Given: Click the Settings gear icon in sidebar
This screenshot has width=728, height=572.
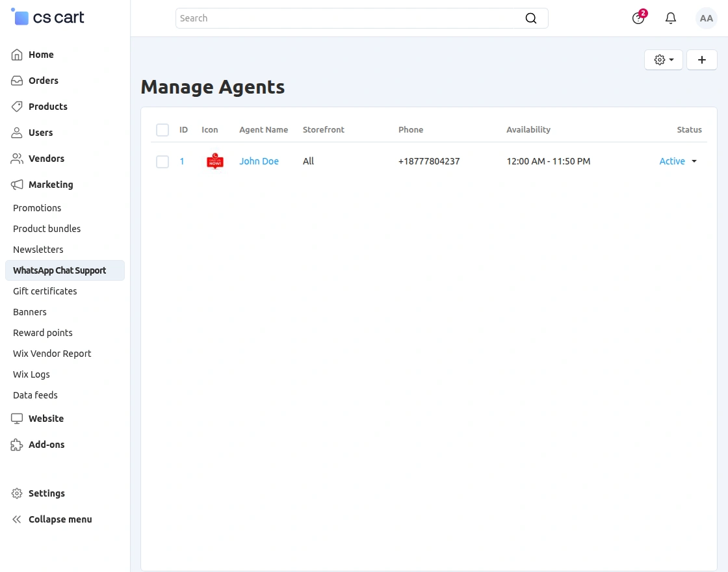Looking at the screenshot, I should tap(17, 493).
